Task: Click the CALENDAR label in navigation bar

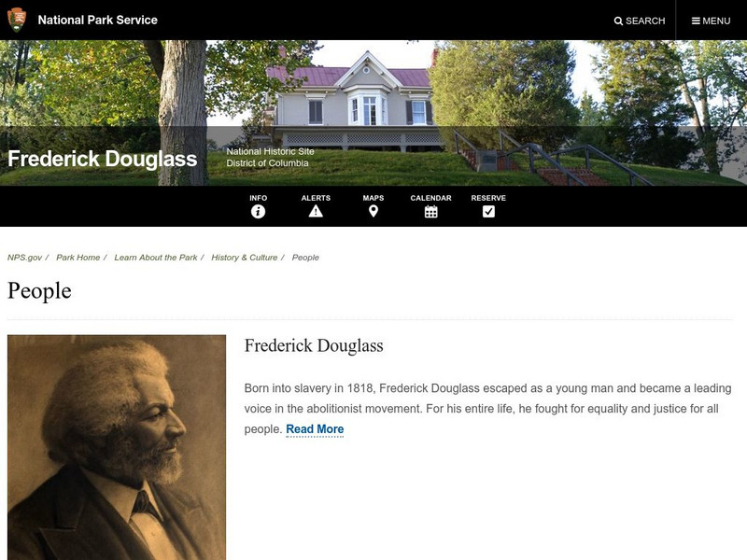Action: pos(431,198)
